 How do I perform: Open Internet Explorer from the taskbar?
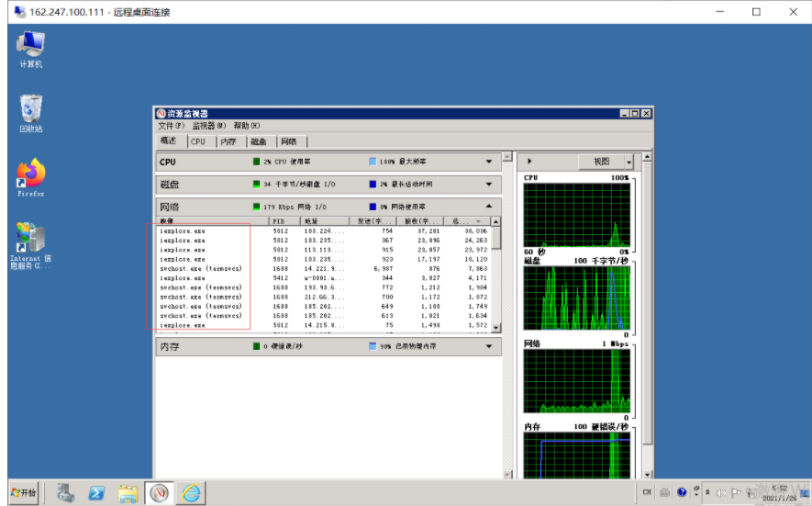pos(191,493)
